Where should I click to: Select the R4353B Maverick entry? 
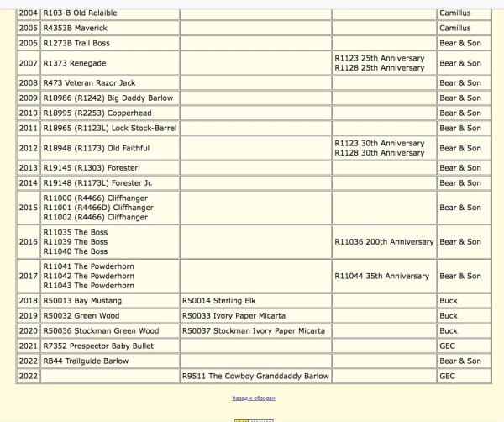110,28
